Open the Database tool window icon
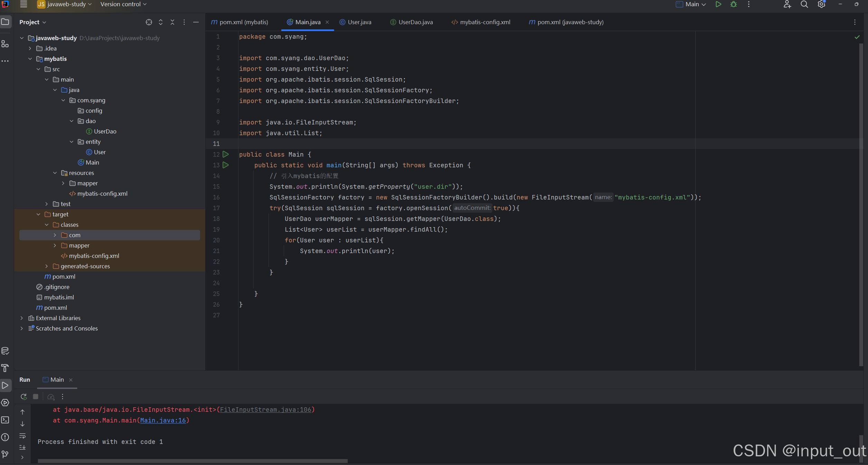 pyautogui.click(x=5, y=351)
